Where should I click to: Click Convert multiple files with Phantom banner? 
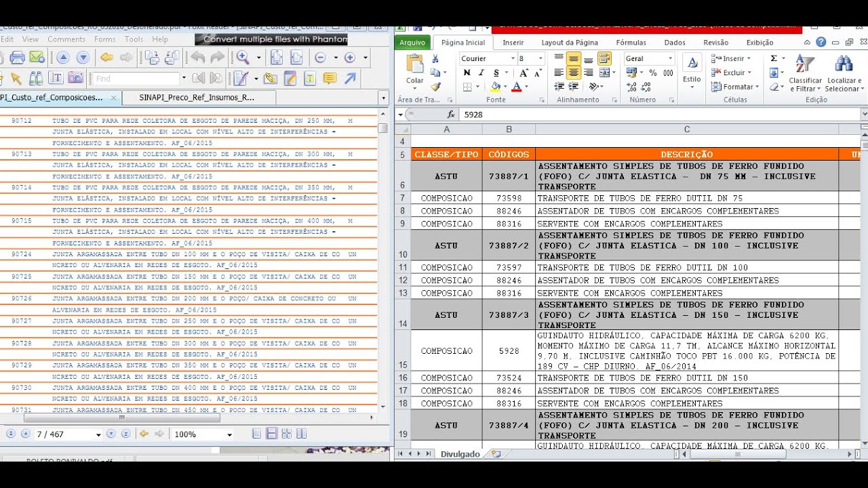[x=271, y=39]
